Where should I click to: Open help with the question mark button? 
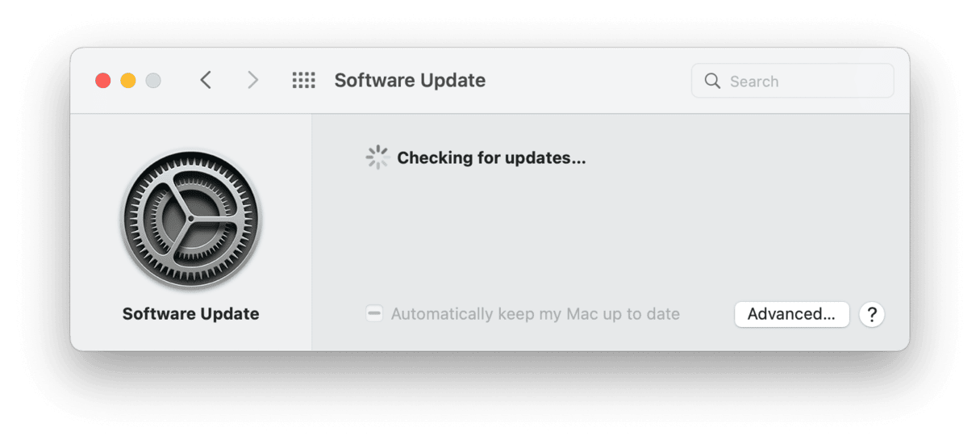pos(871,314)
